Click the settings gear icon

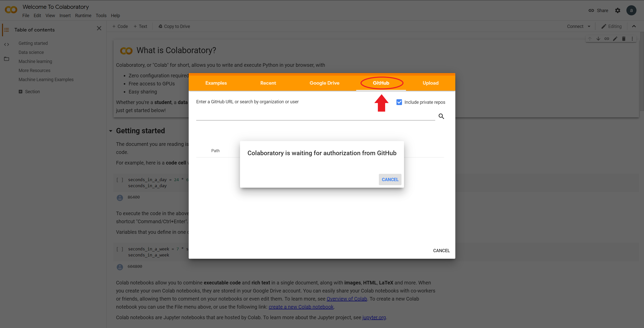(x=618, y=10)
